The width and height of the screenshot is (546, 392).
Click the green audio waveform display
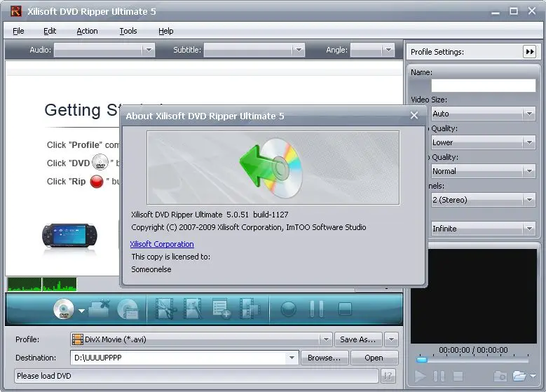click(42, 284)
